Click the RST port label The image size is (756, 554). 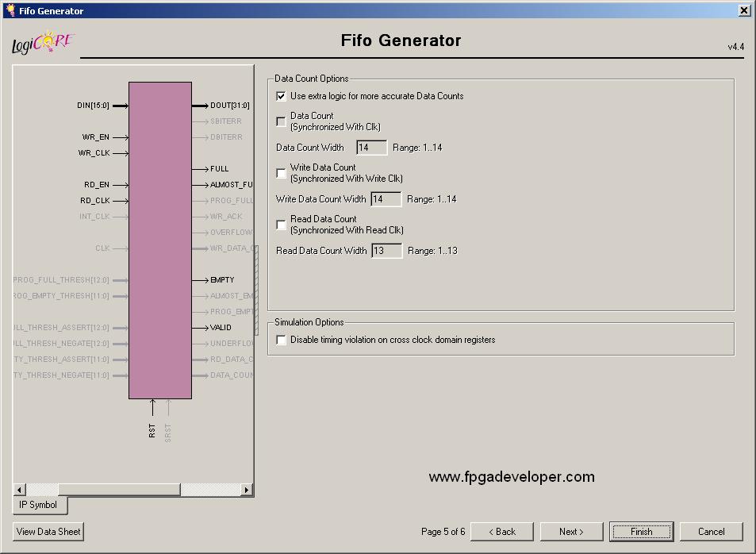152,430
